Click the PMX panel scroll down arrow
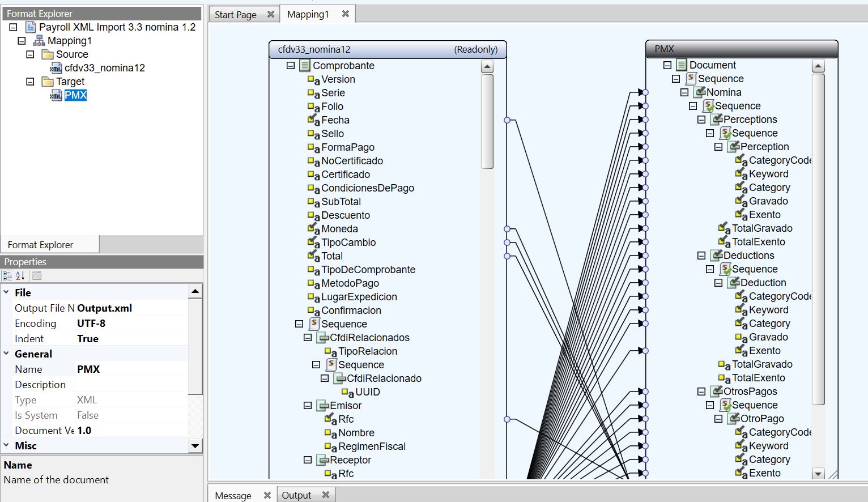The width and height of the screenshot is (868, 502). [818, 473]
